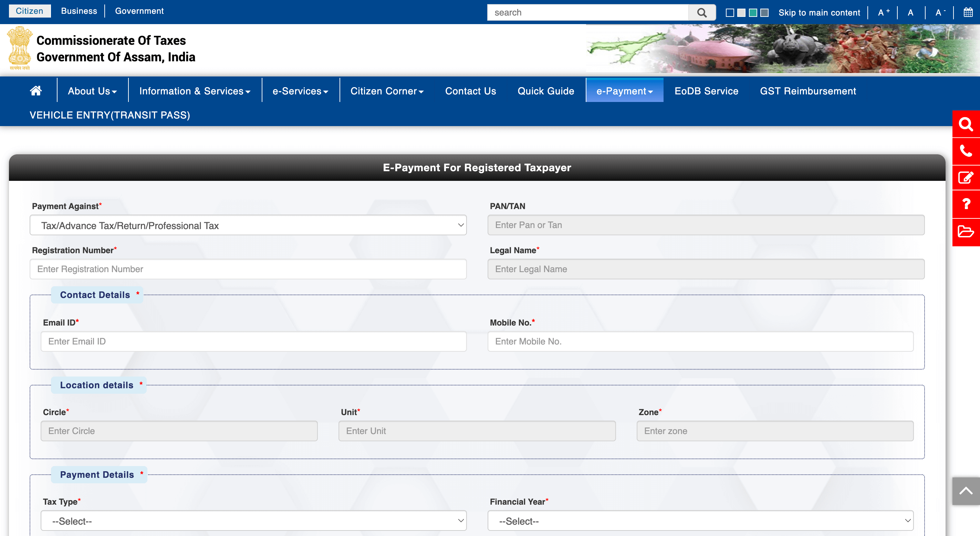The height and width of the screenshot is (536, 980).
Task: Click the home icon in navigation bar
Action: click(x=36, y=91)
